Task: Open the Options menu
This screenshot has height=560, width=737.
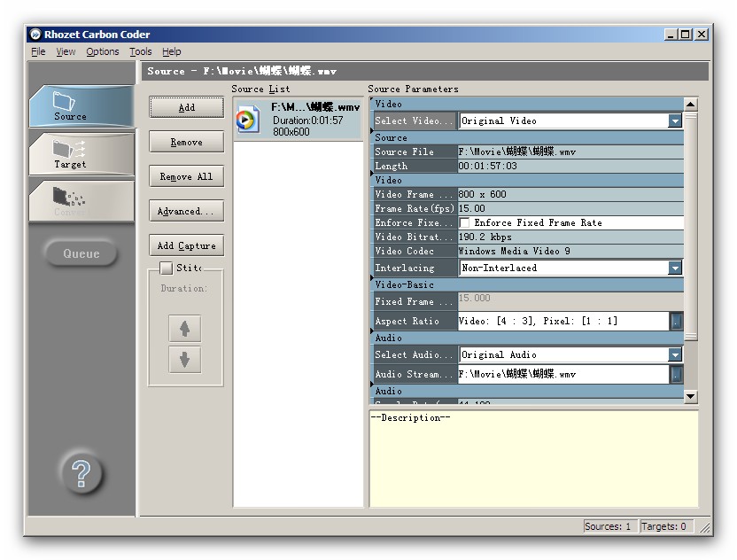Action: tap(102, 51)
